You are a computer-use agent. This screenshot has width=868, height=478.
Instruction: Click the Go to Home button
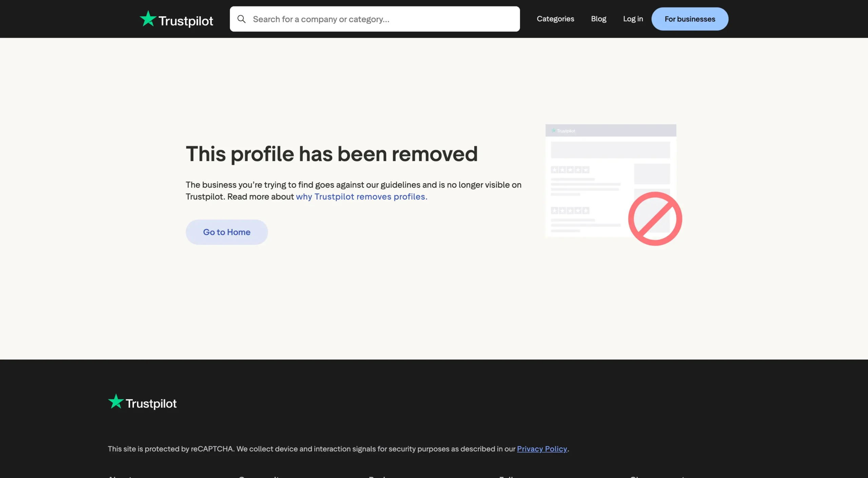[x=226, y=232]
